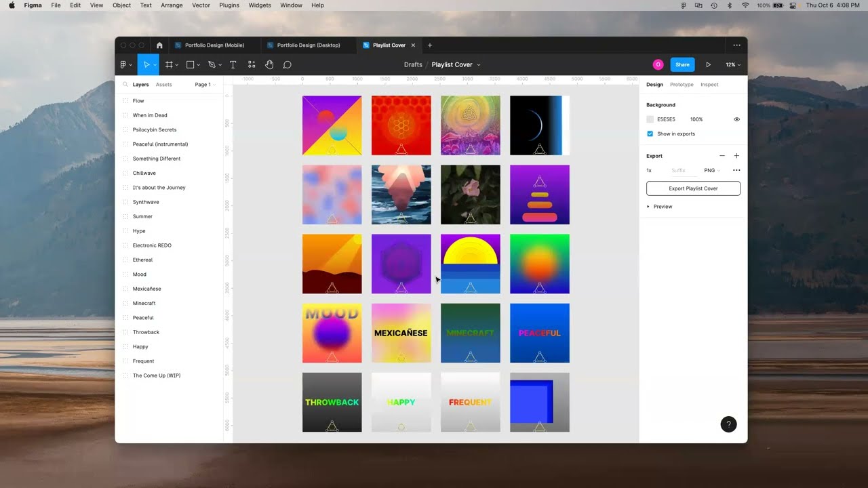Screen dimensions: 868x488
Task: Click the Wi-Fi status icon
Action: click(x=745, y=5)
